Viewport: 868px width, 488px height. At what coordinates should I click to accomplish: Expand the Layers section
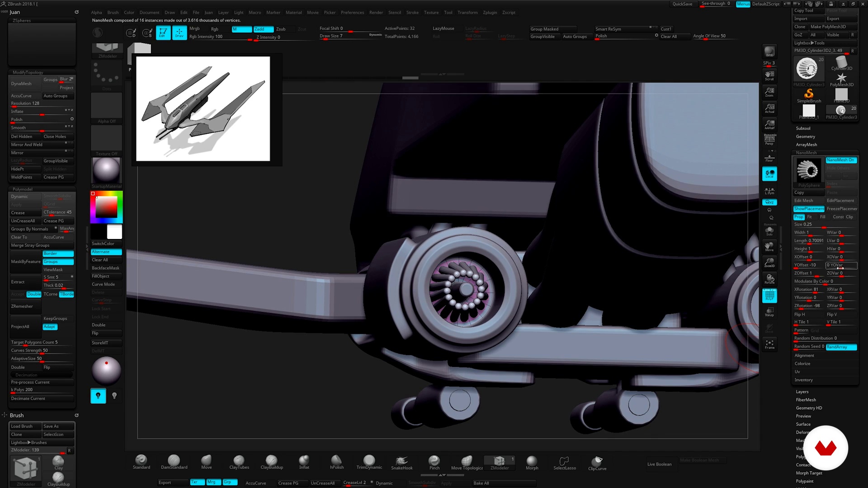pos(802,392)
